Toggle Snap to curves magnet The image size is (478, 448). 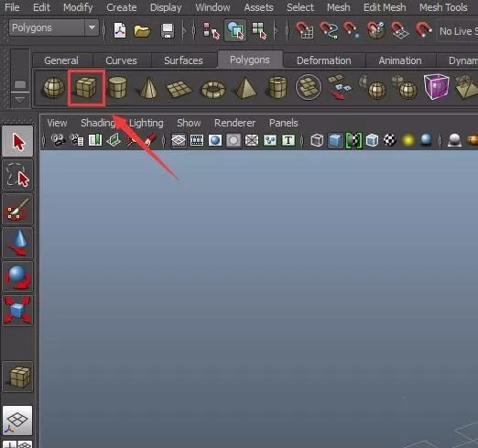(329, 30)
